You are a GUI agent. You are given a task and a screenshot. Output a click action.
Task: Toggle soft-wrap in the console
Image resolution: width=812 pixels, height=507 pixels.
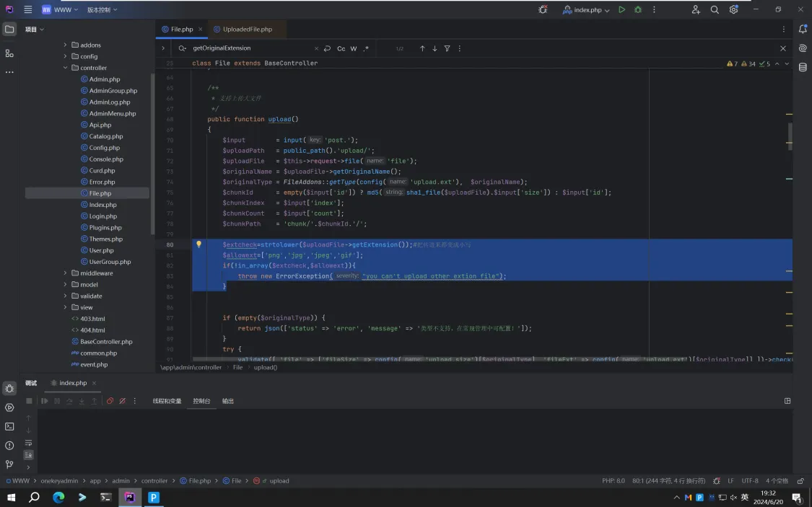click(28, 443)
